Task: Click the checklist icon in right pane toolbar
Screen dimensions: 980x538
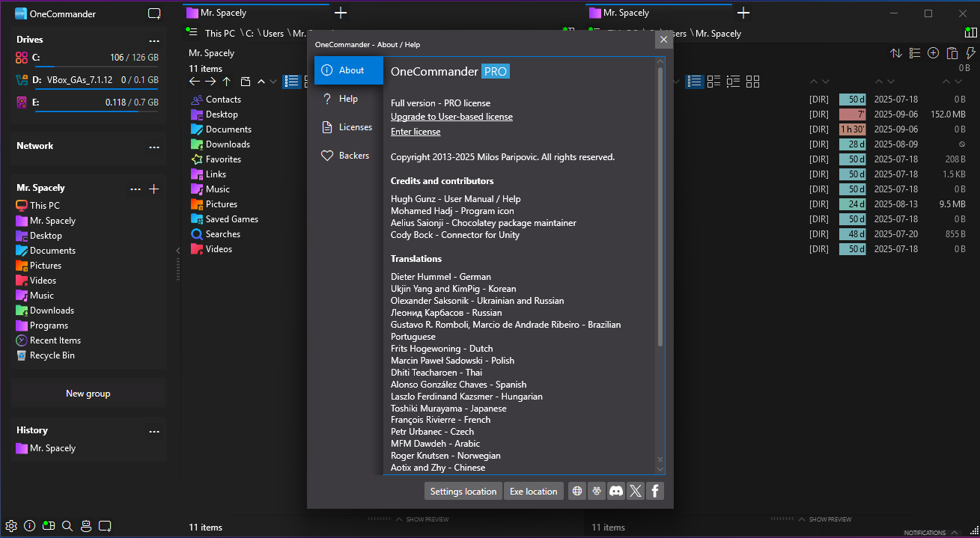Action: [915, 53]
